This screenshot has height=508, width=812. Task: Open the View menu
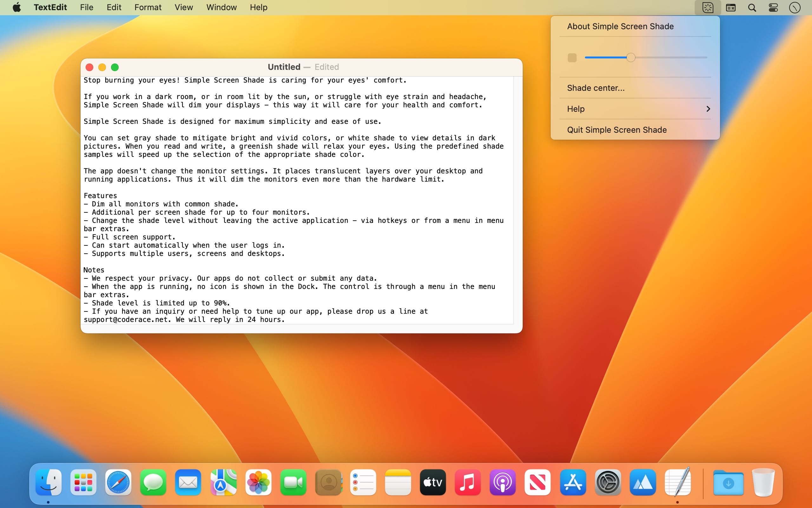[184, 7]
